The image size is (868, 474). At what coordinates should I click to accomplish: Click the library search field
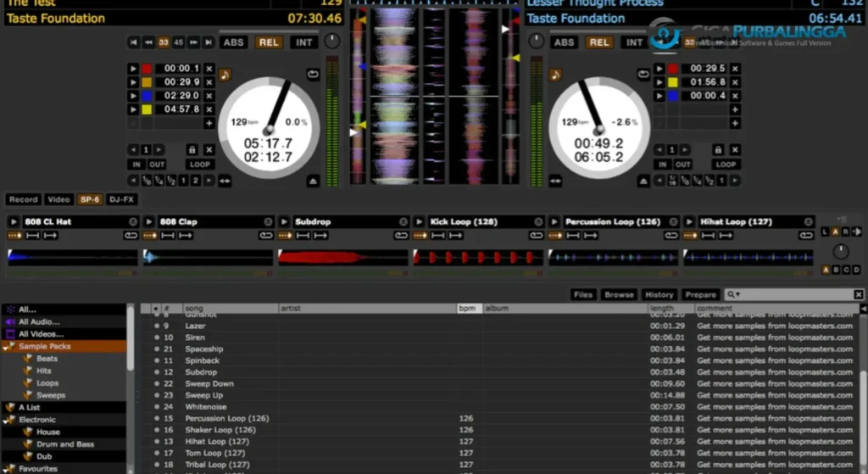pos(793,294)
